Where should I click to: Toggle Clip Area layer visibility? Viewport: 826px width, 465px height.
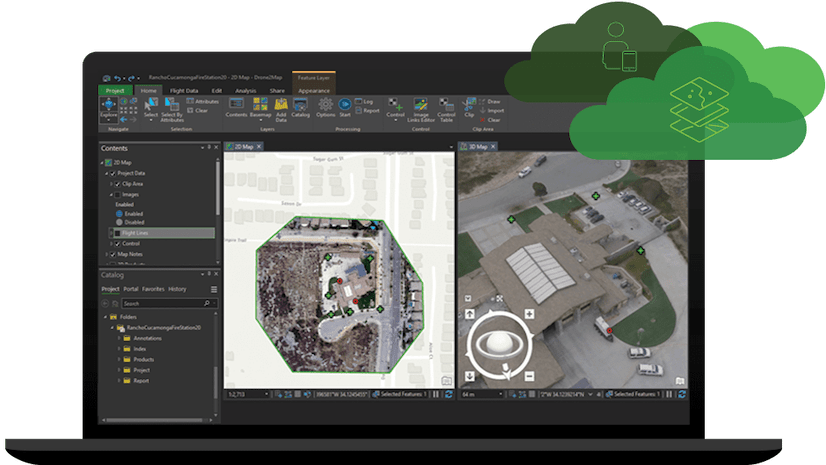coord(117,184)
